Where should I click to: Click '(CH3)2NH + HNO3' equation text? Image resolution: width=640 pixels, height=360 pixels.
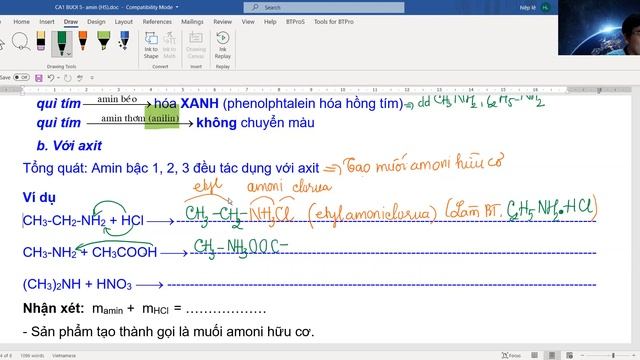click(x=77, y=284)
